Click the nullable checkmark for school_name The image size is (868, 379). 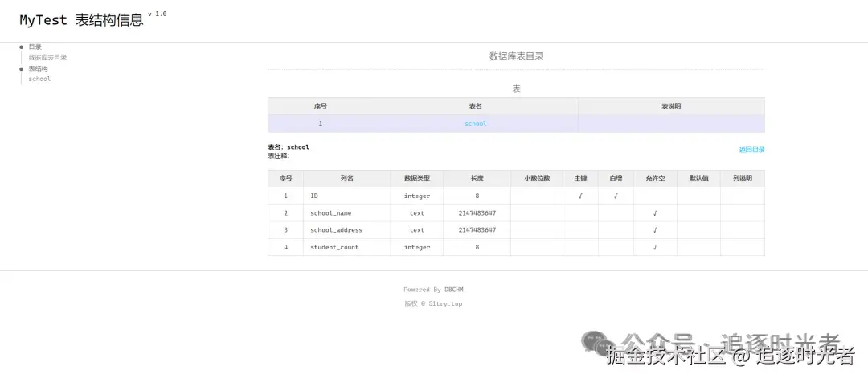656,213
